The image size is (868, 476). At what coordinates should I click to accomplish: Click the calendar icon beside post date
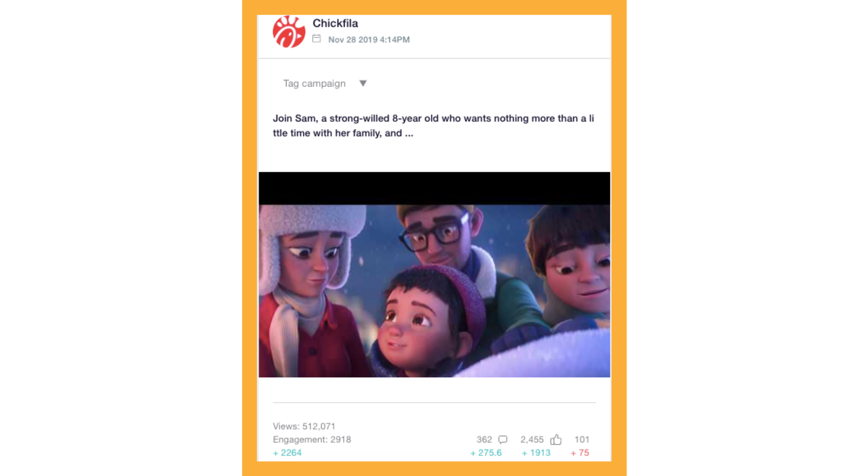316,39
